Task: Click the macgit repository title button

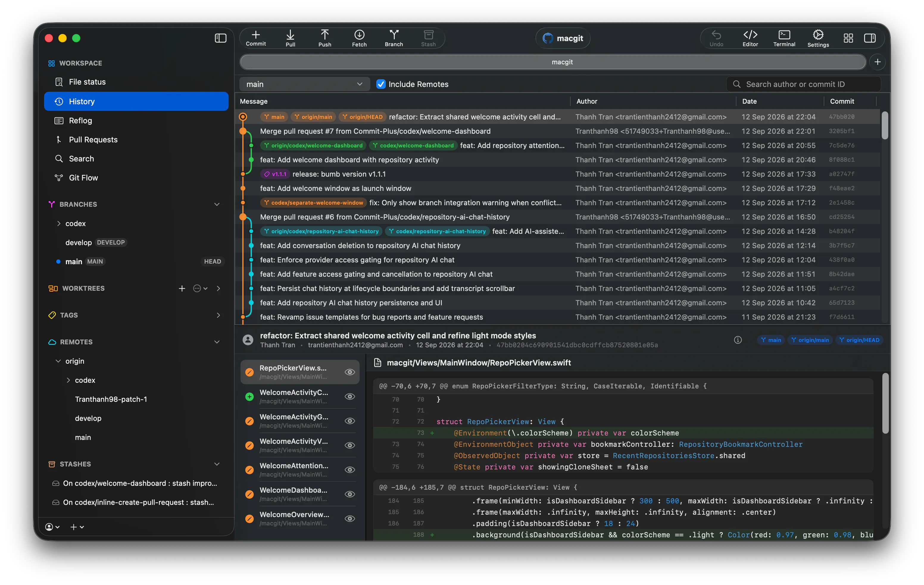Action: point(563,38)
